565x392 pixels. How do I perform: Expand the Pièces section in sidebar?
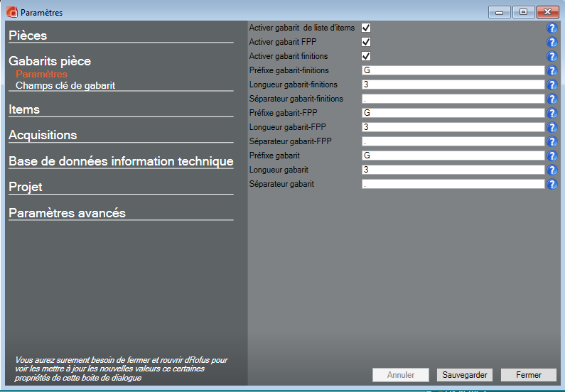[x=28, y=36]
